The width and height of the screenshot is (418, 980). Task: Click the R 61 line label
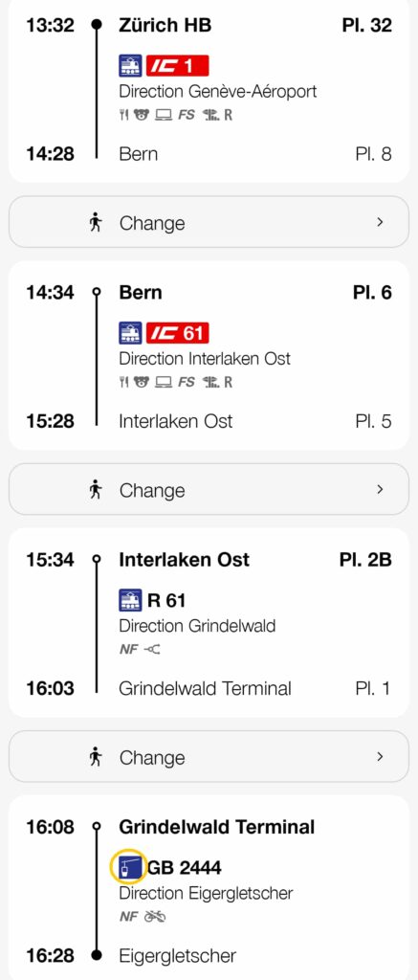coord(166,601)
